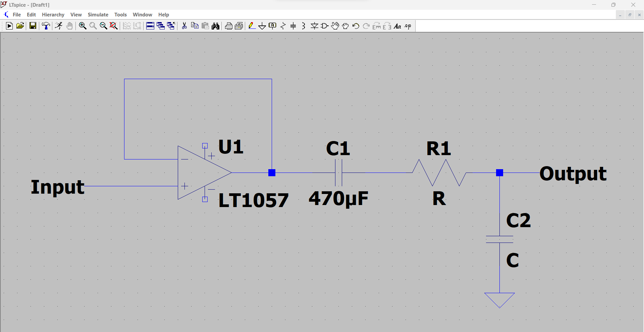Viewport: 644px width, 332px height.
Task: Click the Print icon
Action: click(x=229, y=26)
